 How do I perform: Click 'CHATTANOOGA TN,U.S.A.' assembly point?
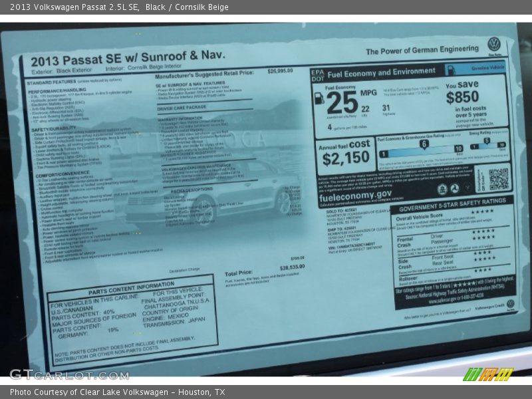pyautogui.click(x=176, y=304)
